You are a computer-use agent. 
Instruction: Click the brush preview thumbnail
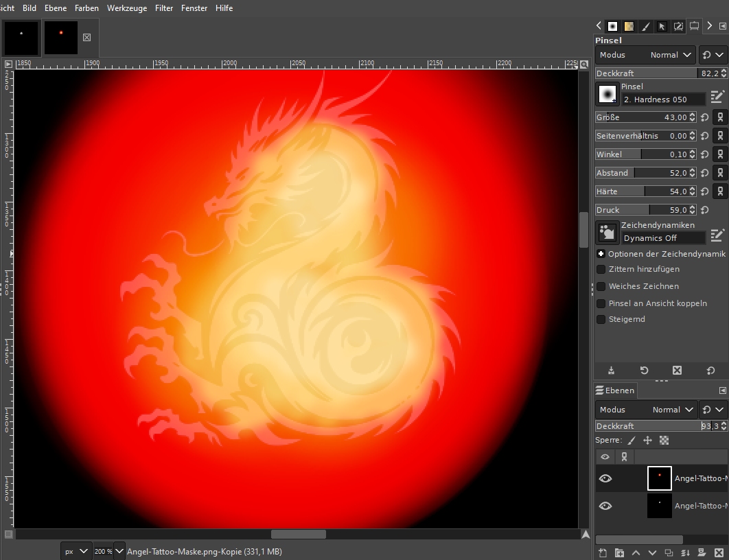point(607,94)
